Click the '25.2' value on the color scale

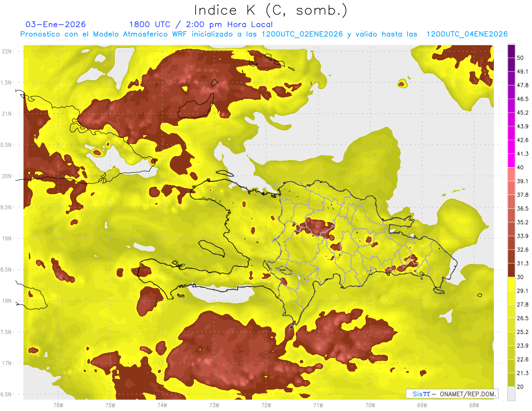pos(522,332)
